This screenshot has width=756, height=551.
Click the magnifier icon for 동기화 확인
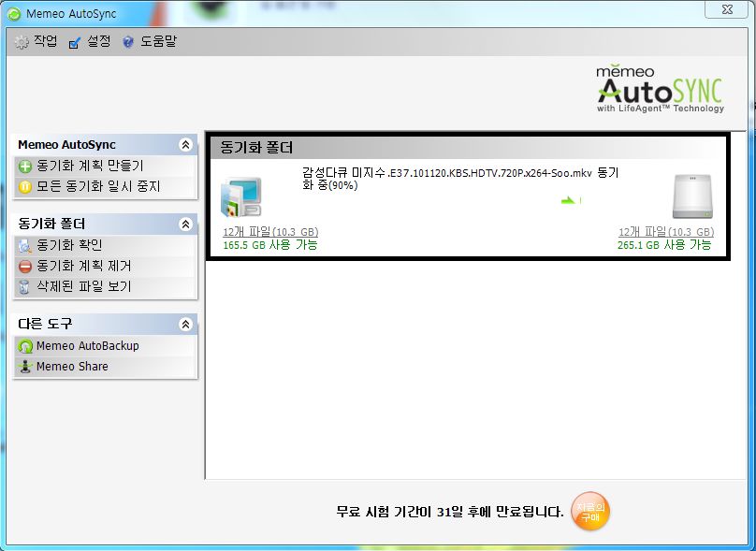[x=25, y=246]
